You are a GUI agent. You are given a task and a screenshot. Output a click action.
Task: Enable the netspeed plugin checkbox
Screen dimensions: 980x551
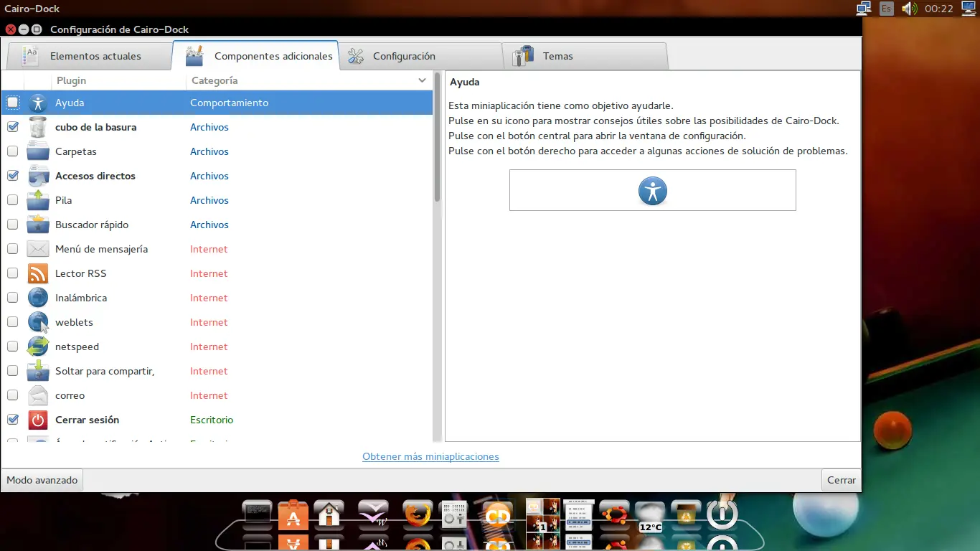tap(13, 347)
